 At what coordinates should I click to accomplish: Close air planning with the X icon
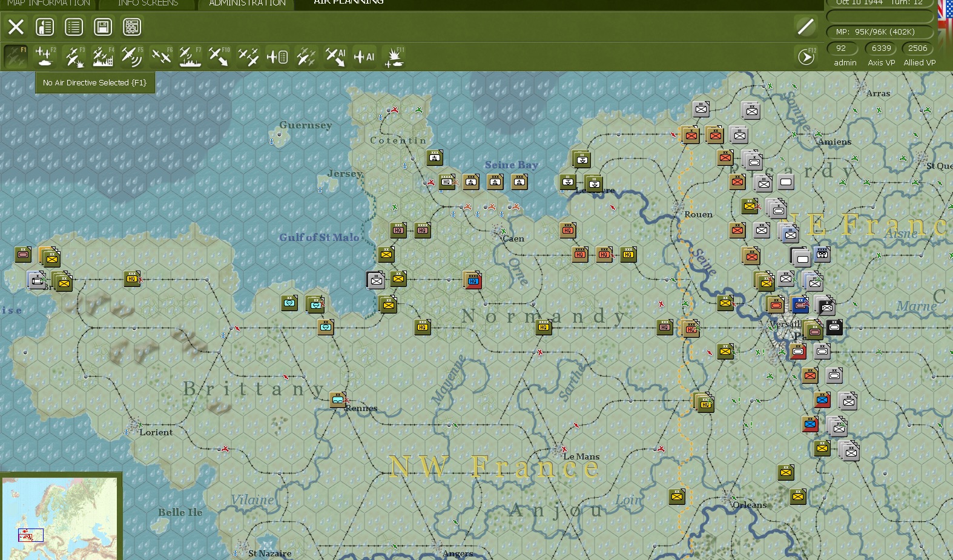pyautogui.click(x=16, y=27)
